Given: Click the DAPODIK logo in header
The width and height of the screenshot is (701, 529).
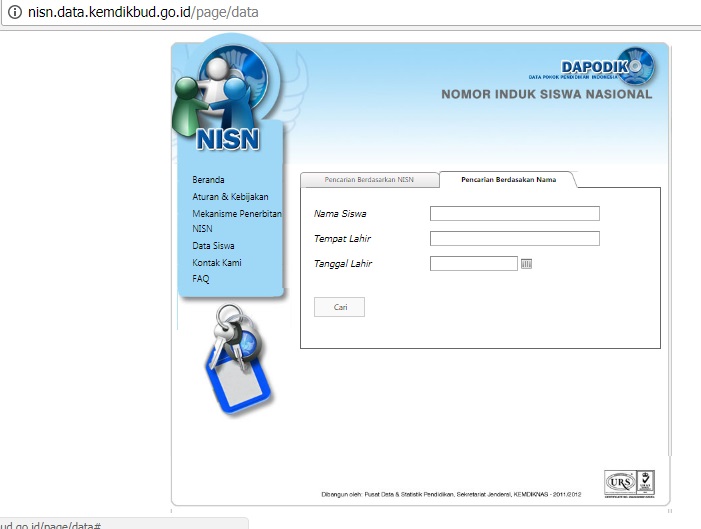Looking at the screenshot, I should pyautogui.click(x=592, y=68).
